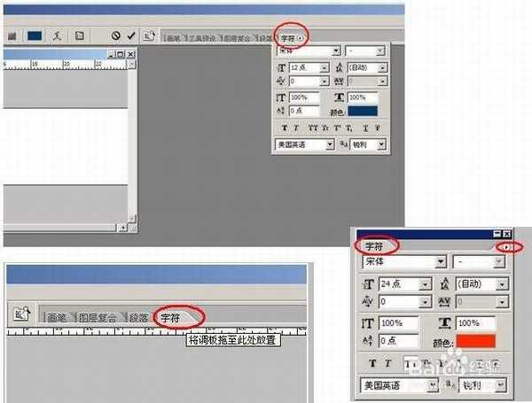Screen dimensions: 532x403
Task: Click the blue text color swatch in options bar
Action: 35,35
